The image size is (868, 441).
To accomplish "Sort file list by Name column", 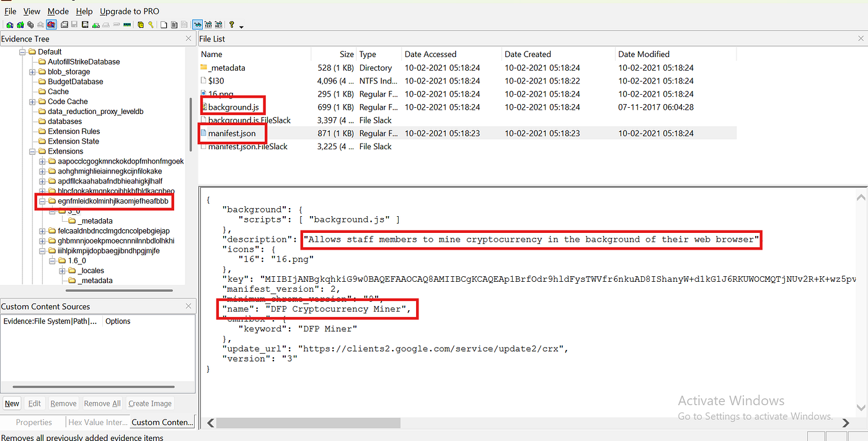I will (255, 55).
